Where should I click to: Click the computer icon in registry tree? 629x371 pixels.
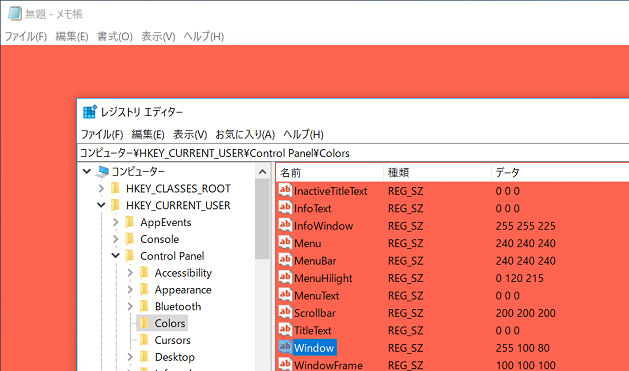point(102,172)
